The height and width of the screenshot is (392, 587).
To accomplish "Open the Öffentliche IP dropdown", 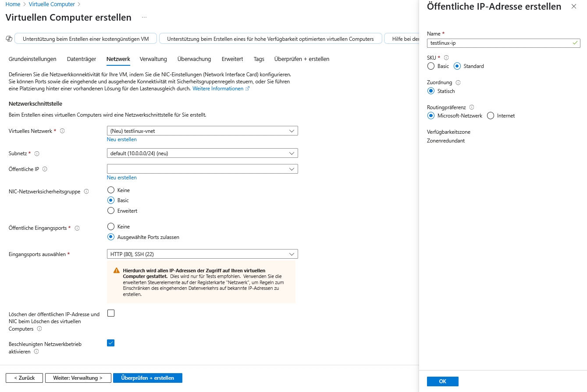I will coord(202,169).
